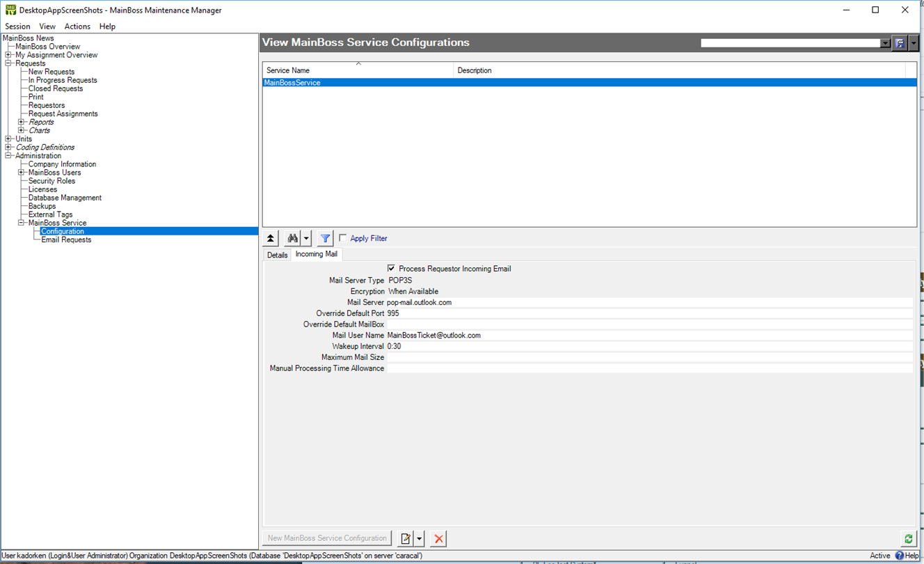924x564 pixels.
Task: Open Requestors in the tree
Action: pos(47,105)
